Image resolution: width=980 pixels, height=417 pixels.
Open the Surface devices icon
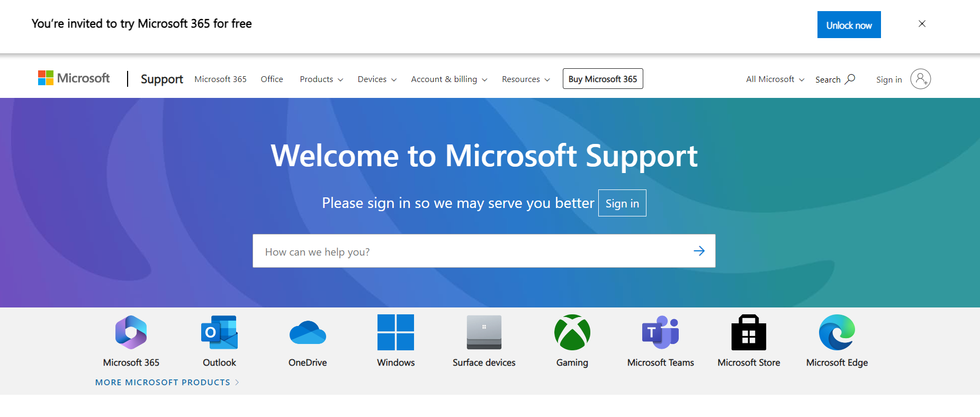coord(484,332)
